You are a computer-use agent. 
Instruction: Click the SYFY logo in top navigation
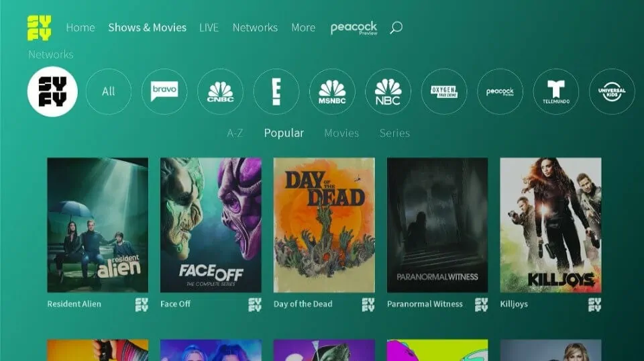point(40,28)
